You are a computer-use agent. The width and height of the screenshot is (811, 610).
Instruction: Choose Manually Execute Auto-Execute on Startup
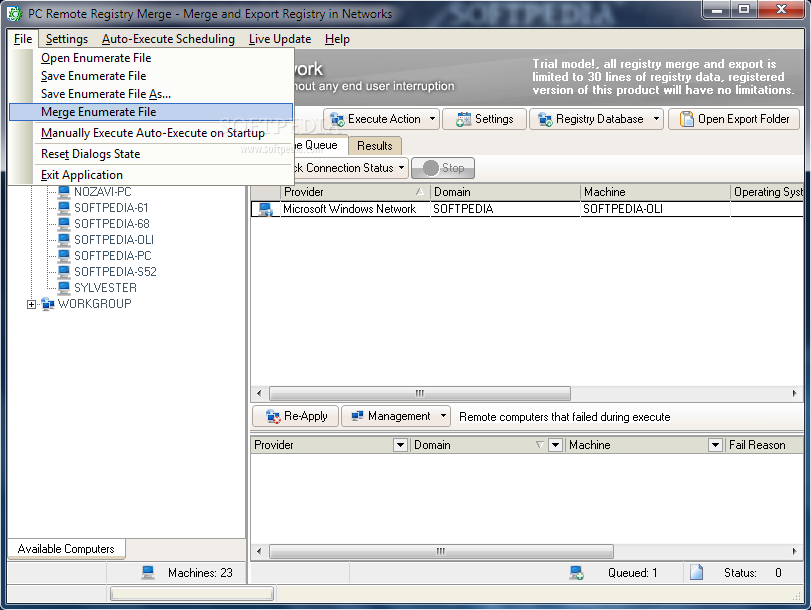pyautogui.click(x=151, y=133)
